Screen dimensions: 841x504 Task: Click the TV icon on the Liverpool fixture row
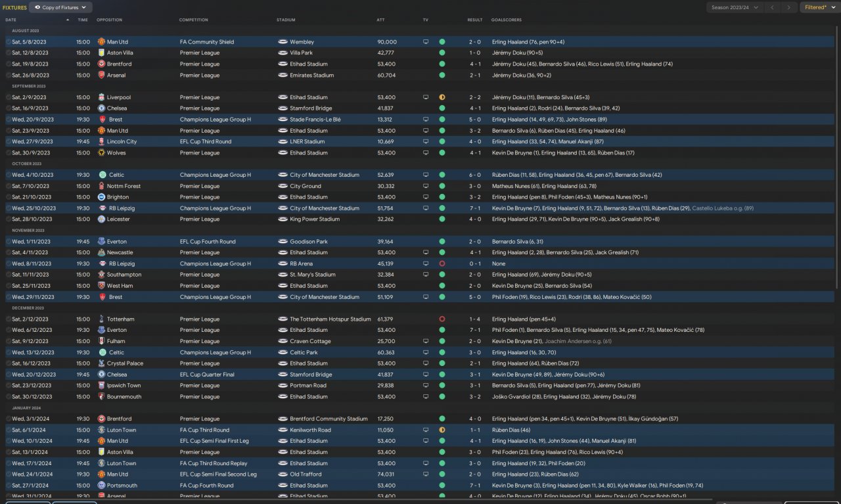[426, 97]
